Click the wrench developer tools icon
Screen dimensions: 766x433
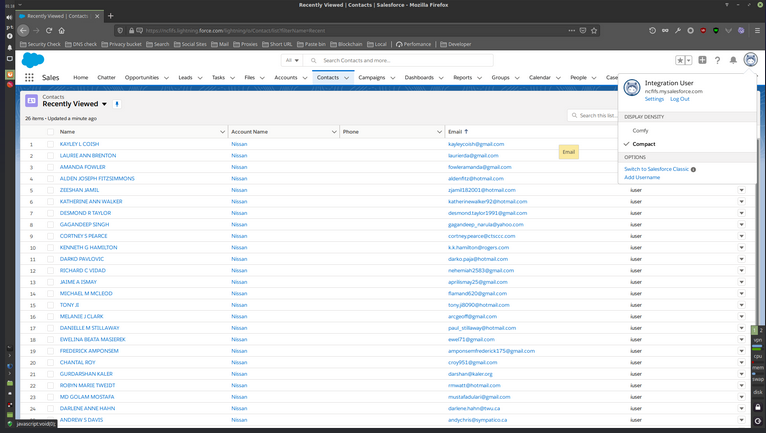pyautogui.click(x=678, y=30)
